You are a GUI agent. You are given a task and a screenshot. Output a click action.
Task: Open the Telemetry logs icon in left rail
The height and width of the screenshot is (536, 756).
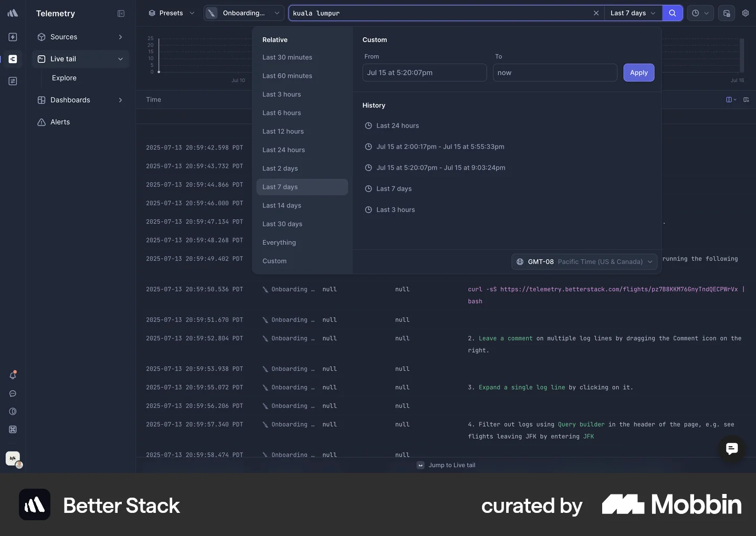coord(13,59)
